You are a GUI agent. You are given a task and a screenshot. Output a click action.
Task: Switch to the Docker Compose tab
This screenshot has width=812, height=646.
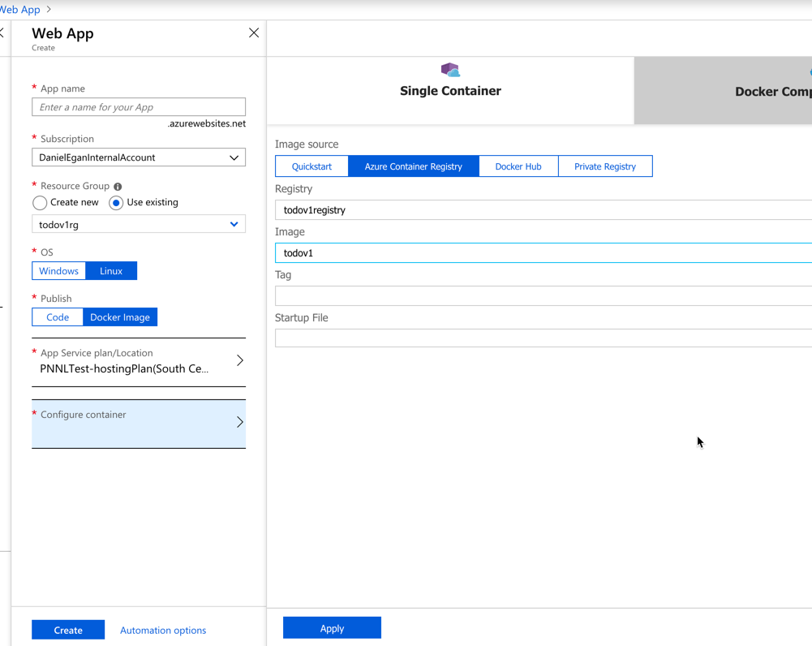[x=723, y=91]
